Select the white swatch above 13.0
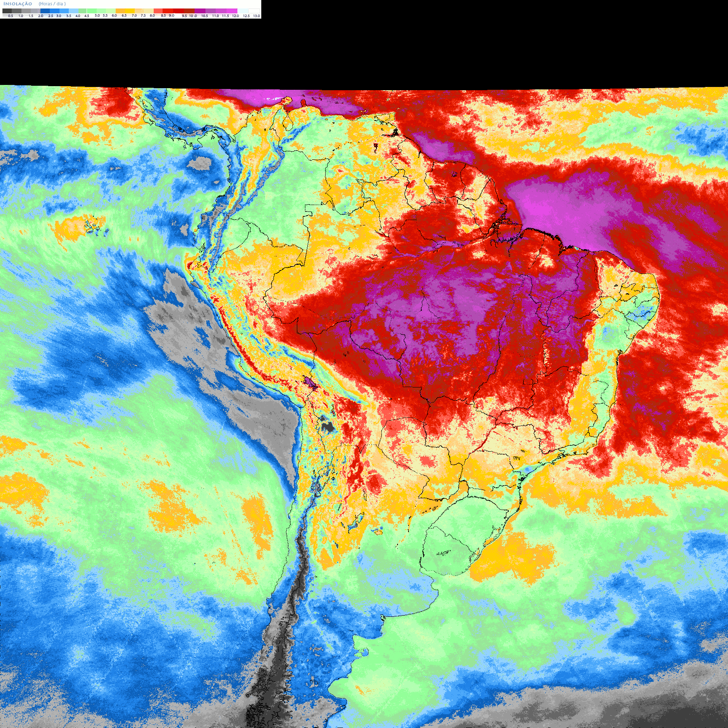Viewport: 728px width, 728px height. click(254, 11)
